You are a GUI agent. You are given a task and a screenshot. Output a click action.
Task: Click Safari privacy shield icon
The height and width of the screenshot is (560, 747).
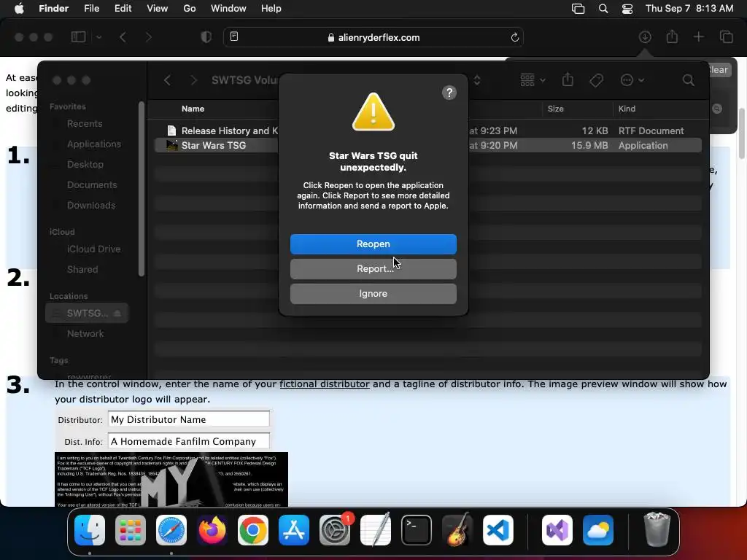(x=206, y=37)
